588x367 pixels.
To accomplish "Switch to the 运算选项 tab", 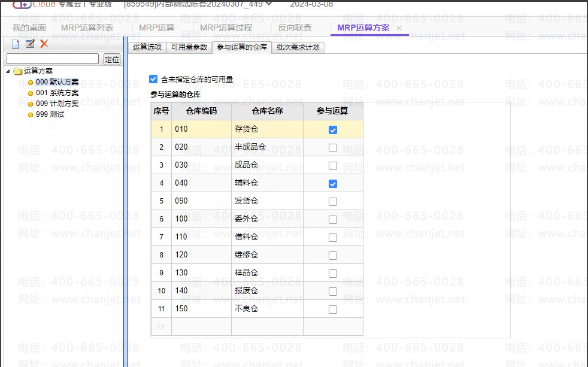I will pos(147,47).
